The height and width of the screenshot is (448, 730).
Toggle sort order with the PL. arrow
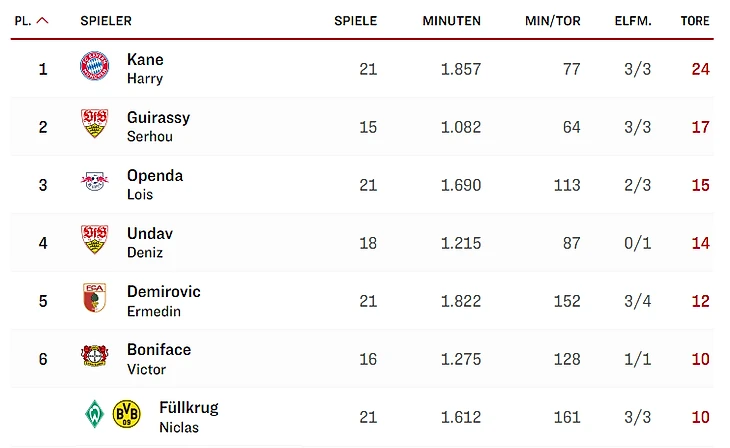tap(42, 21)
